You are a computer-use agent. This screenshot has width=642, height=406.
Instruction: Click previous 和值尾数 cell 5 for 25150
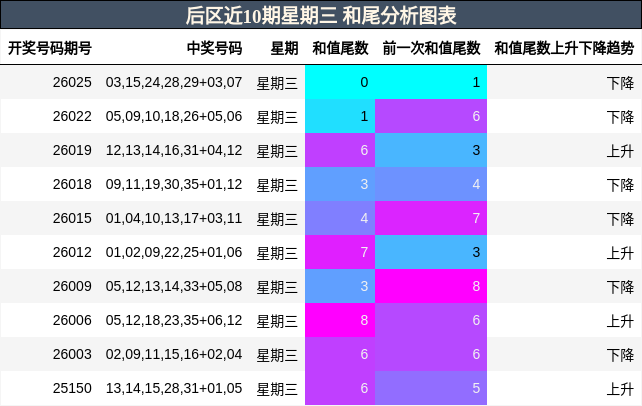pos(431,388)
